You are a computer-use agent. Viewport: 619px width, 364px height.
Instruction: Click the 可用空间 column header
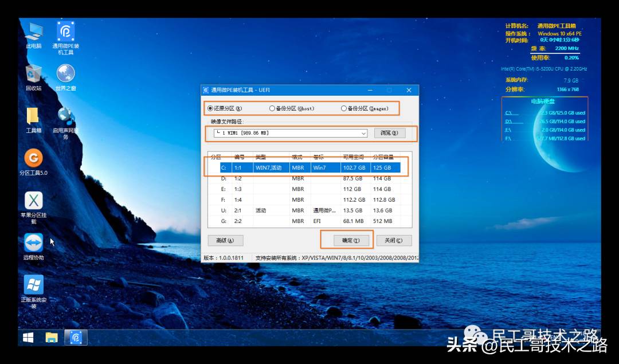[x=353, y=157]
